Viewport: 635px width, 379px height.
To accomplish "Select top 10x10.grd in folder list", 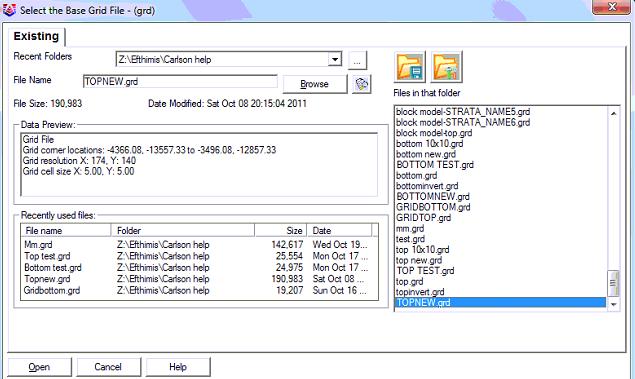I will coord(423,249).
